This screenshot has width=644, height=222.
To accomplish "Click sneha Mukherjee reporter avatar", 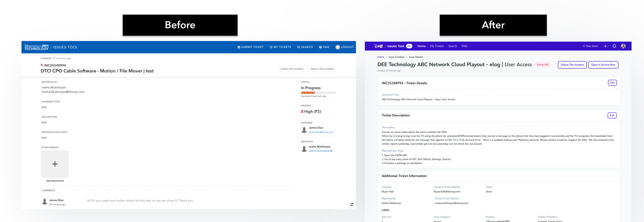I will pyautogui.click(x=304, y=149).
